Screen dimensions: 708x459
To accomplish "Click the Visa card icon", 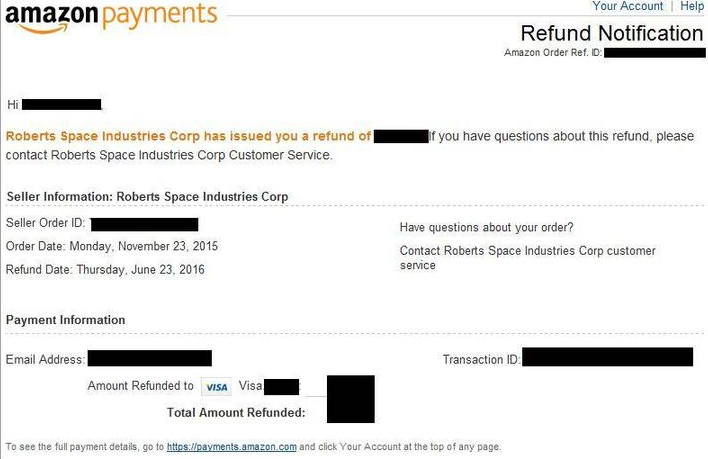I will tap(216, 387).
